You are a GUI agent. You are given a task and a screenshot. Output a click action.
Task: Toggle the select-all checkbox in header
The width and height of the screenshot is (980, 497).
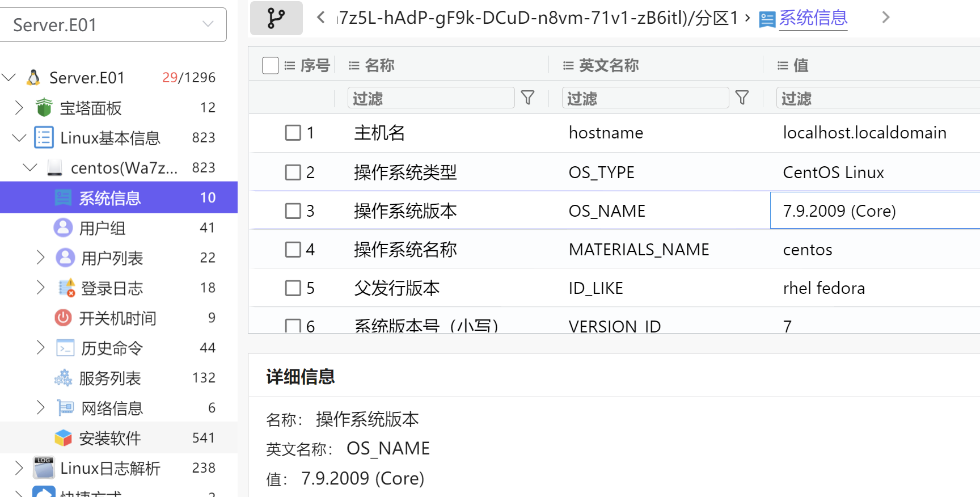coord(271,65)
